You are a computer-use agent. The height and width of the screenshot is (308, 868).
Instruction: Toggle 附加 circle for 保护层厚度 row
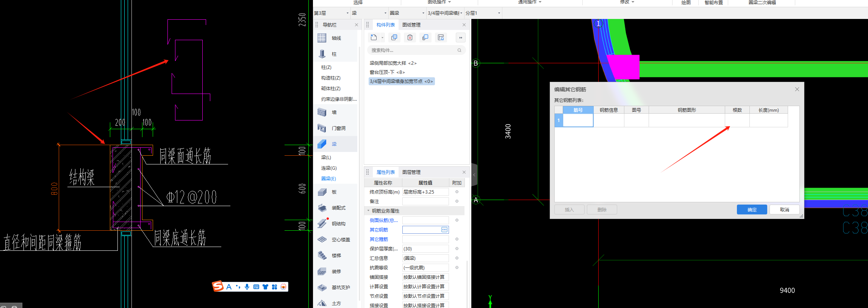(457, 249)
